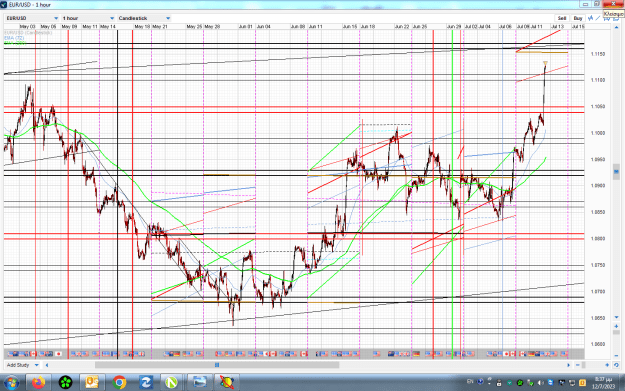The width and height of the screenshot is (625, 391).
Task: Click the EN language indicator in tray
Action: point(470,381)
